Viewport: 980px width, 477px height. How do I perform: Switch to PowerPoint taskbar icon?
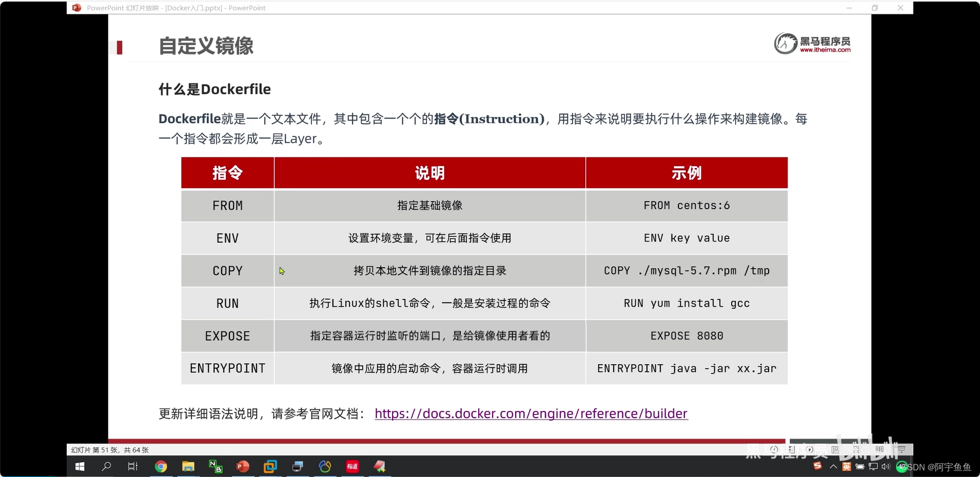[243, 466]
